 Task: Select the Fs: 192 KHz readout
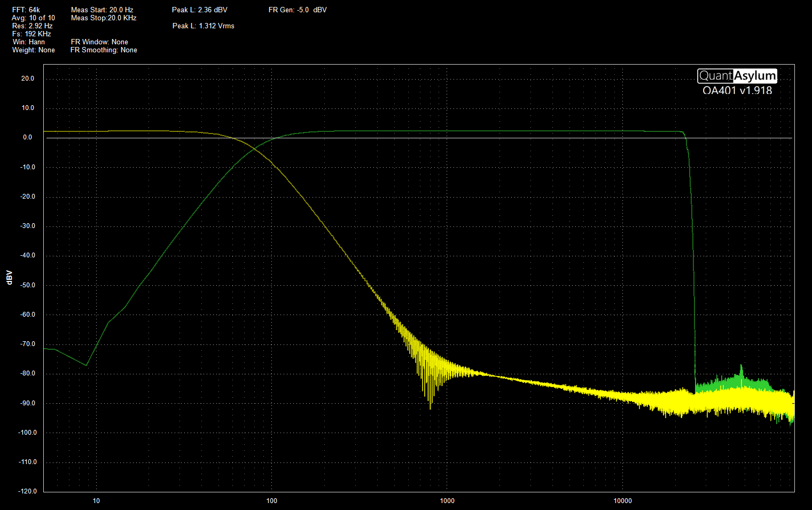[x=32, y=34]
